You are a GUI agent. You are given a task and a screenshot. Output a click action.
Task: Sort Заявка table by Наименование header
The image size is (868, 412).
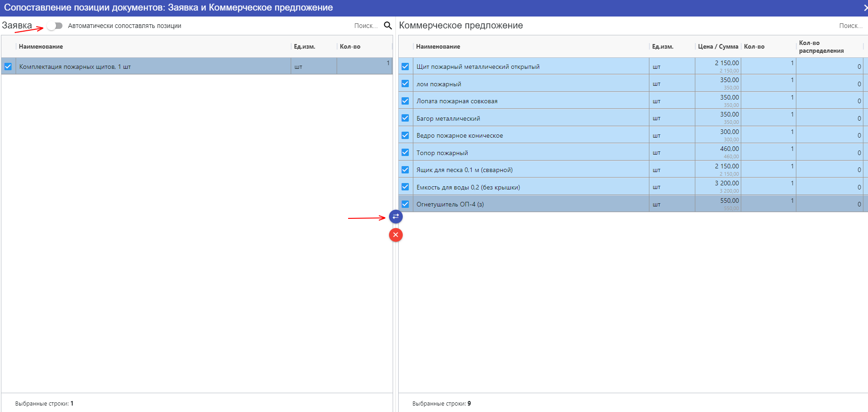(x=41, y=46)
